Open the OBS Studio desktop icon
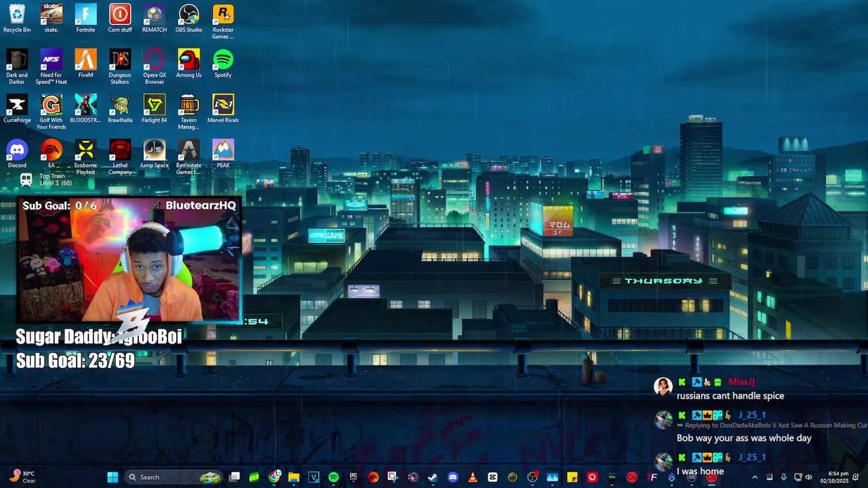 tap(189, 18)
